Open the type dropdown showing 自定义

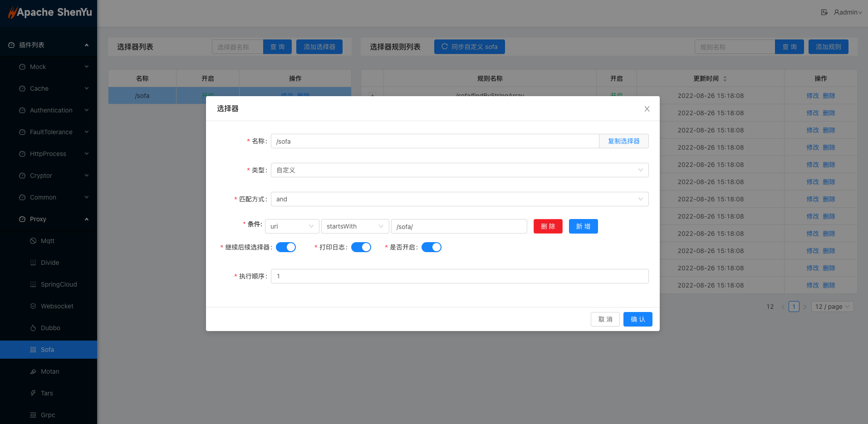[x=459, y=170]
